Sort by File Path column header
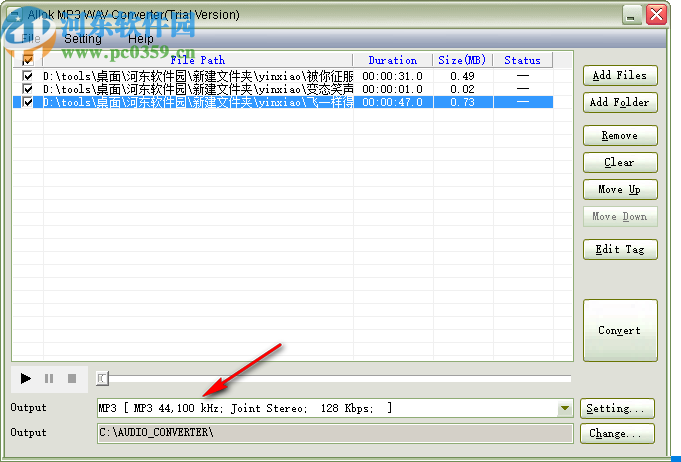The width and height of the screenshot is (681, 462). 198,60
